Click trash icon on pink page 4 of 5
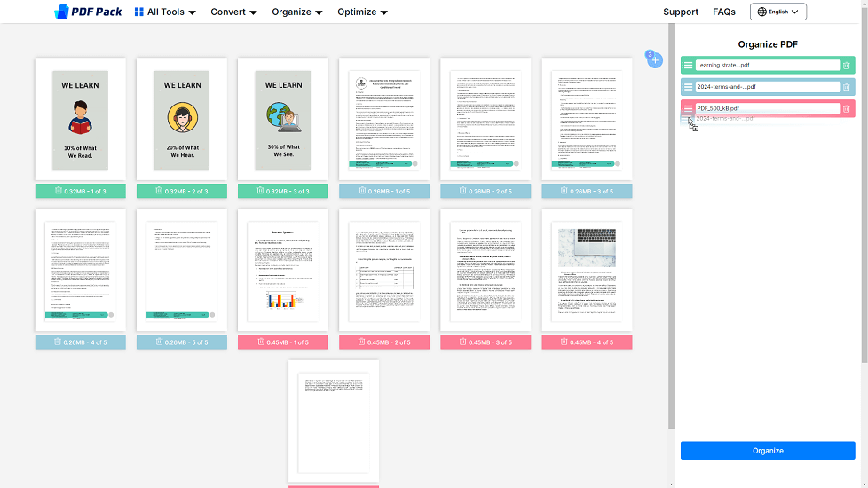The width and height of the screenshot is (868, 488). 564,342
